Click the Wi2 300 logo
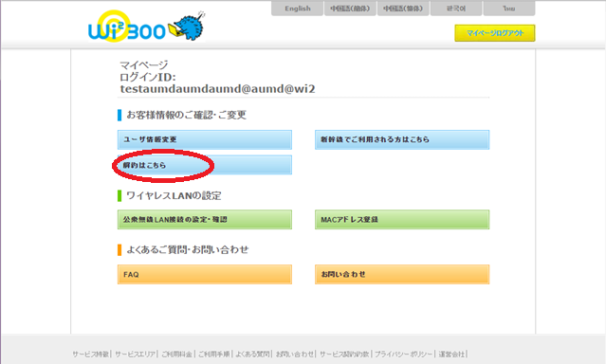The image size is (606, 364). click(x=127, y=27)
